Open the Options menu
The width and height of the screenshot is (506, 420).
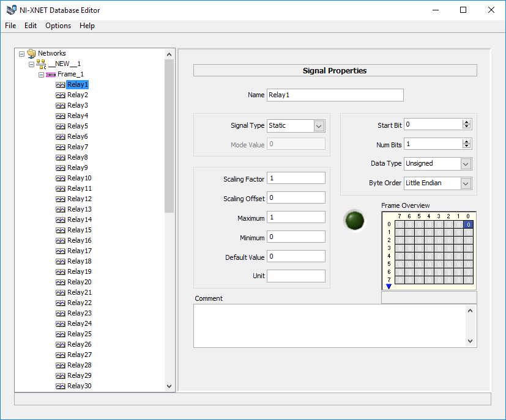pos(58,26)
